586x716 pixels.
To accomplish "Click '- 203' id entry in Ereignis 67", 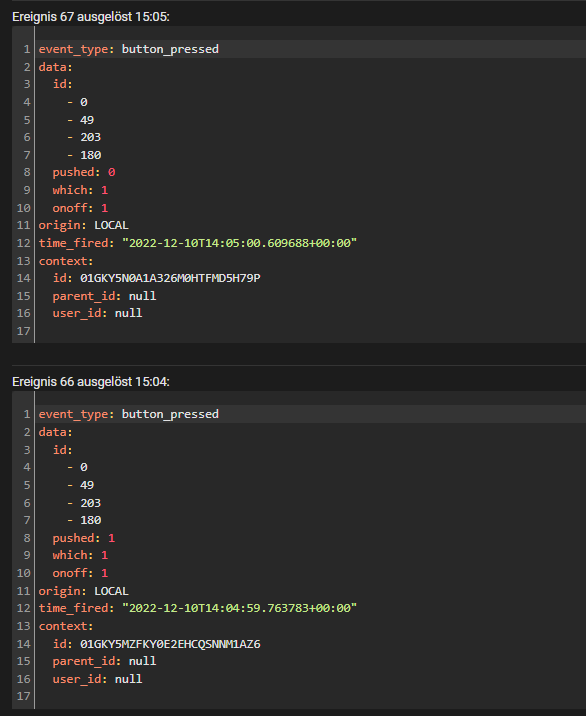I will (x=84, y=137).
